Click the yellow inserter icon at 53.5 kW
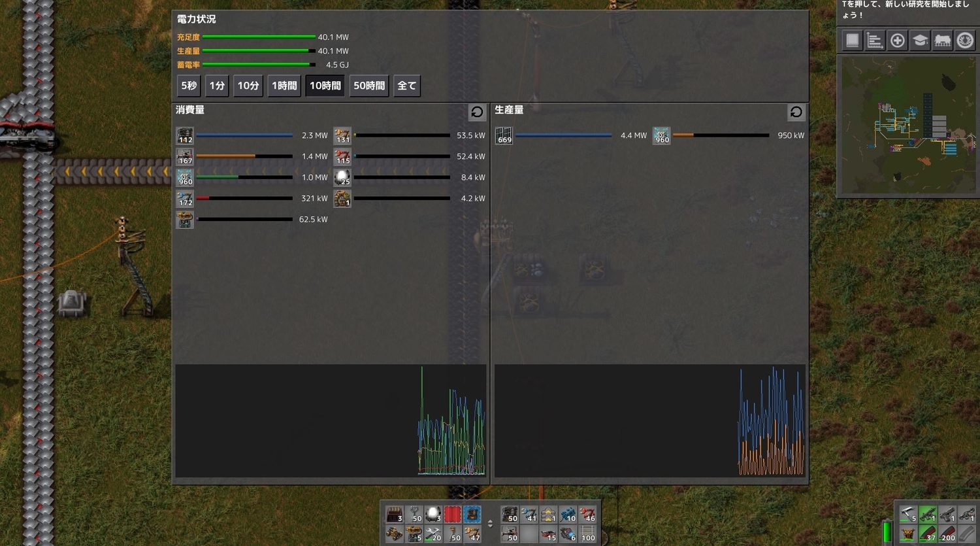The height and width of the screenshot is (546, 980). pos(342,135)
